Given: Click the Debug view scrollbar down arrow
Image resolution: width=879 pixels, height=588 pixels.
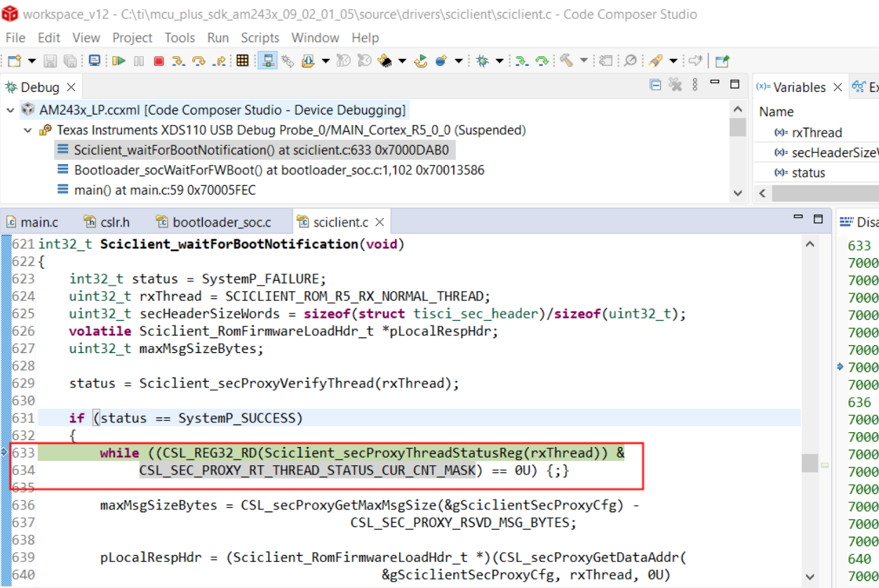Looking at the screenshot, I should click(x=737, y=193).
